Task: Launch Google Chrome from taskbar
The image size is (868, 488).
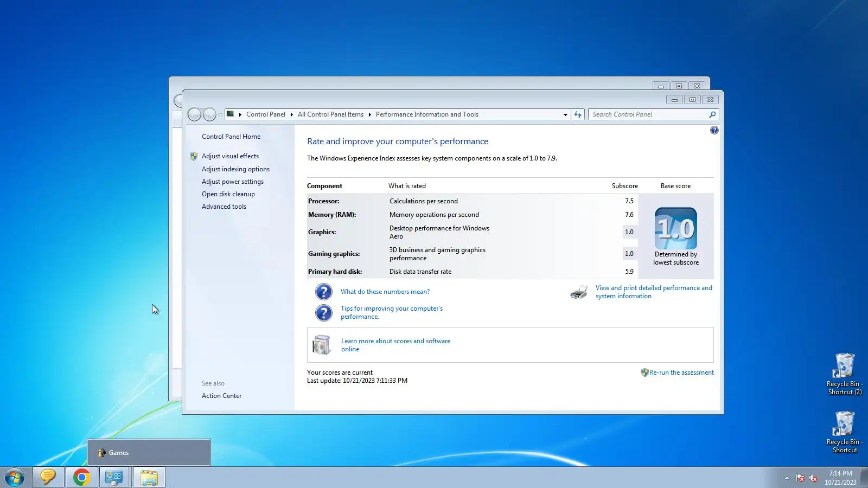Action: [82, 478]
